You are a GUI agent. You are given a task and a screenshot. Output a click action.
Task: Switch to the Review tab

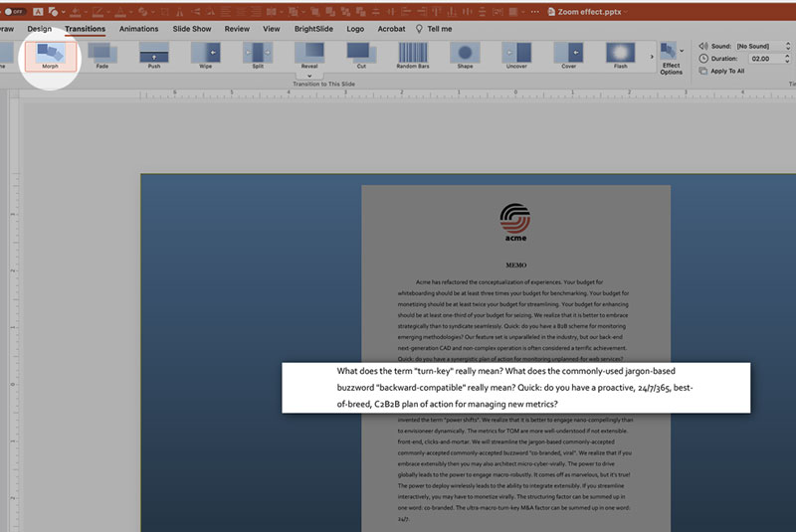(x=237, y=29)
